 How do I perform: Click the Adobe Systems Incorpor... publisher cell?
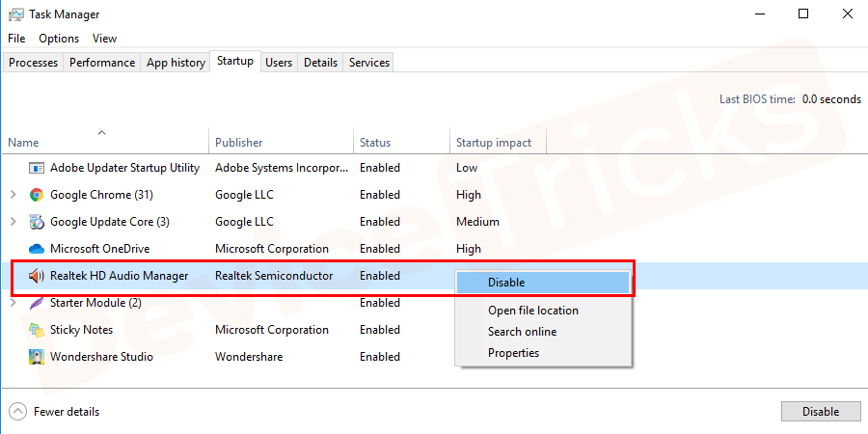pos(282,168)
